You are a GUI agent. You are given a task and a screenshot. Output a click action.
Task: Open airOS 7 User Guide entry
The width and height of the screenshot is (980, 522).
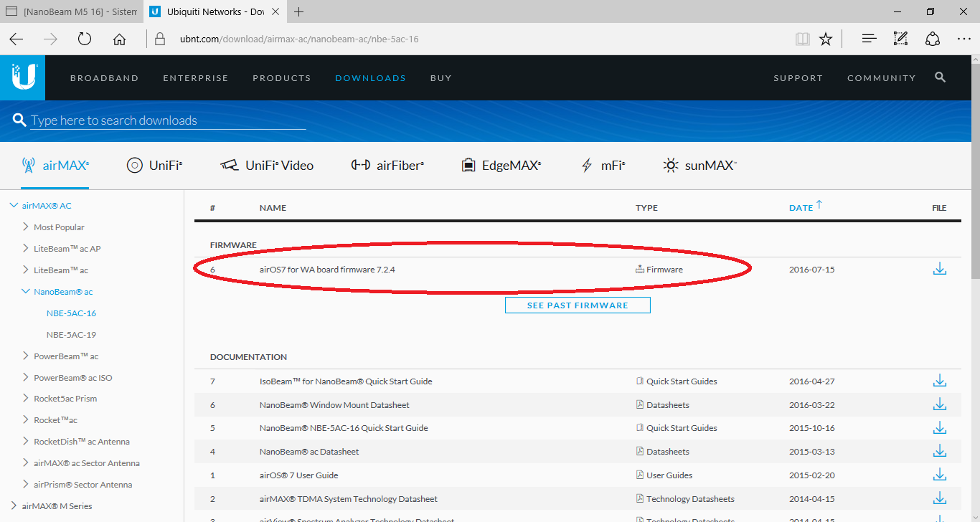298,475
